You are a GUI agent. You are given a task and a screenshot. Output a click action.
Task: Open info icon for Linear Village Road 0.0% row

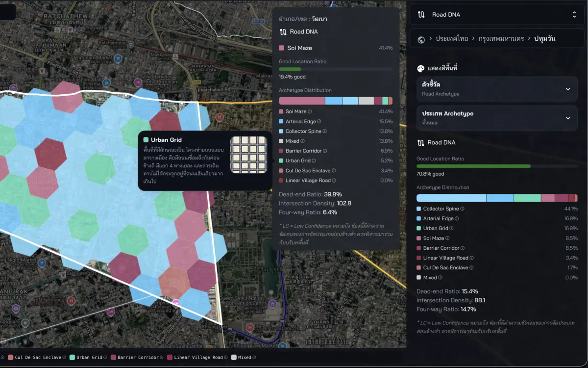334,181
